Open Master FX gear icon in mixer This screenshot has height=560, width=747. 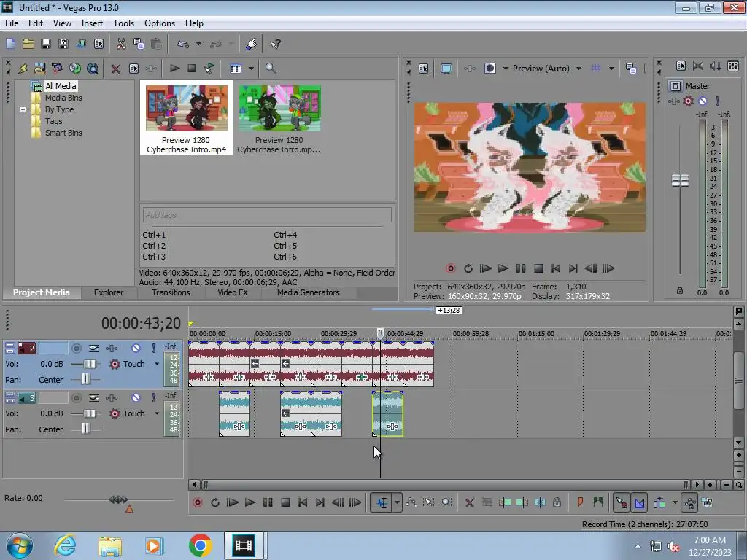688,101
